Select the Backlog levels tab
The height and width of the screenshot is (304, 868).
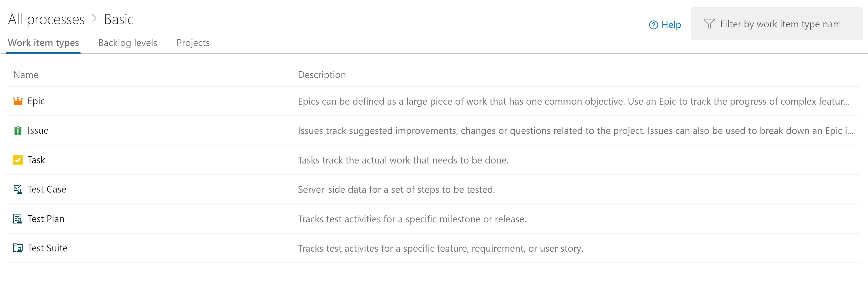point(127,43)
